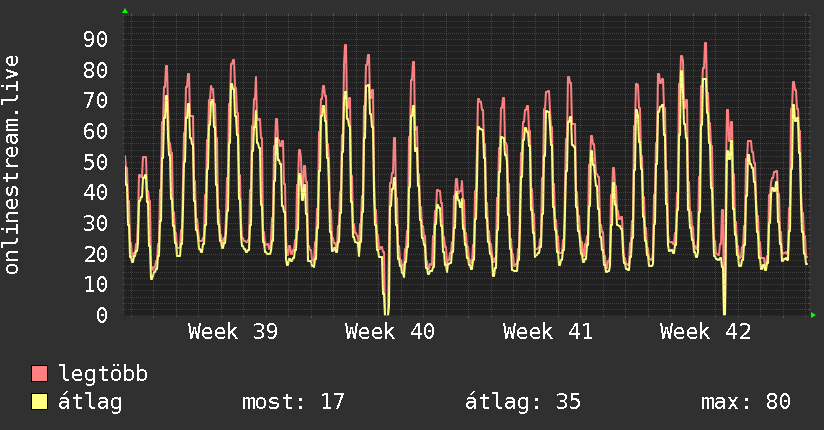Click the 'most: 17' value
The image size is (824, 430).
click(293, 402)
